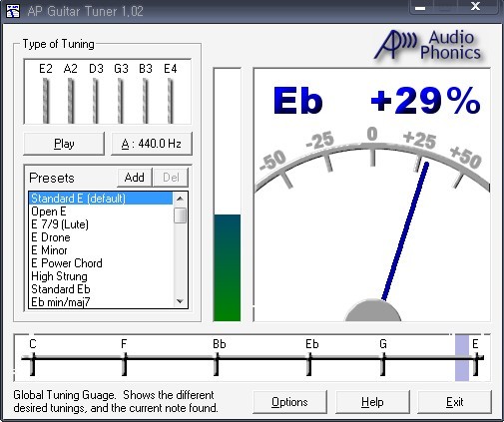Screen dimensions: 504x422
Task: Choose the Open E preset
Action: click(x=101, y=211)
